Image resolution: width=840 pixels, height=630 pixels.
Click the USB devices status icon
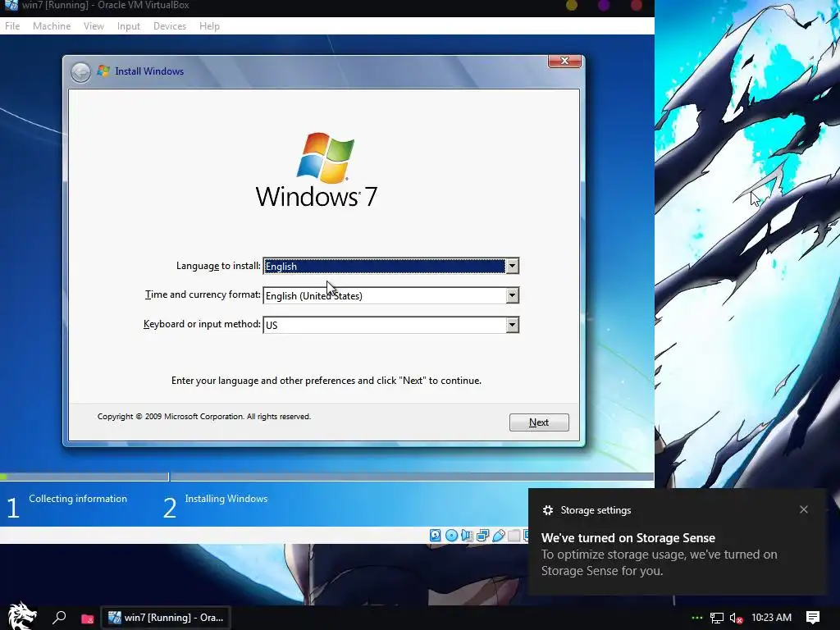coord(499,535)
